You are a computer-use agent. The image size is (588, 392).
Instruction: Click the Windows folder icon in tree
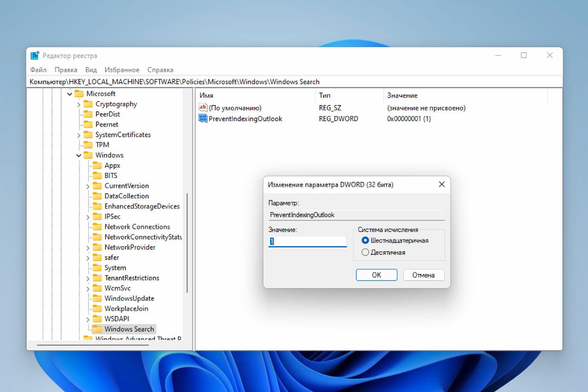(88, 155)
